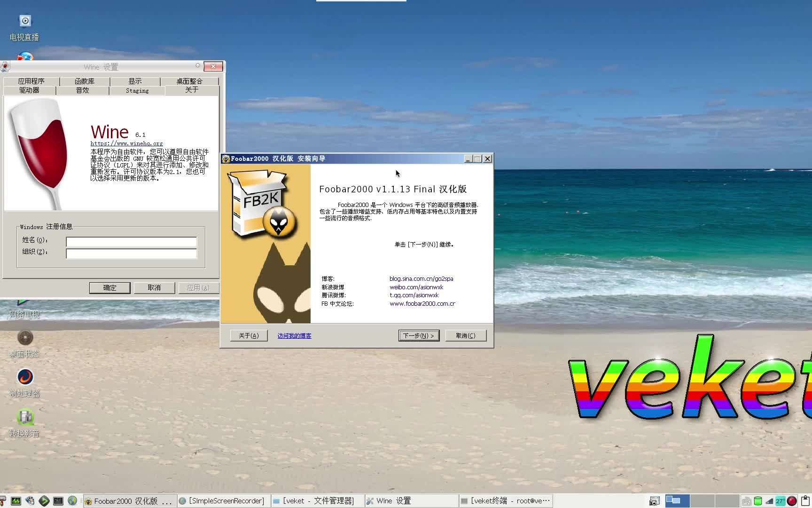The image size is (812, 508).
Task: Click the green disk storage tray icon
Action: pos(757,501)
